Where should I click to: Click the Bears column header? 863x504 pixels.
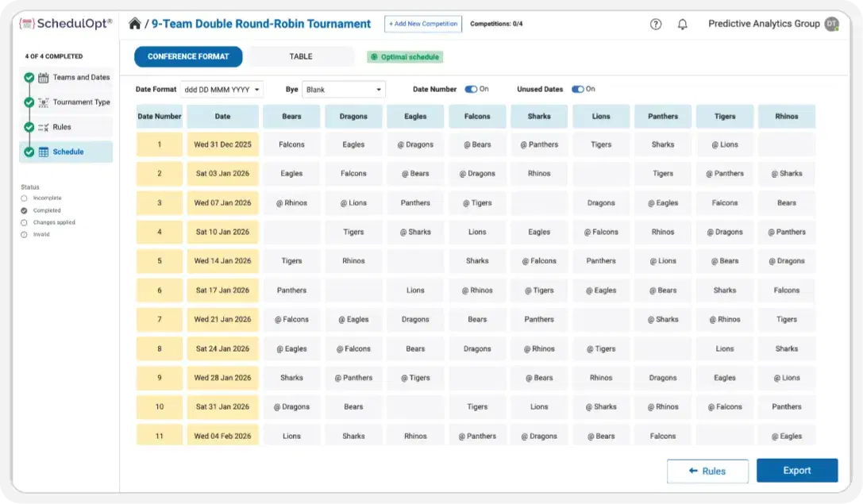[291, 117]
